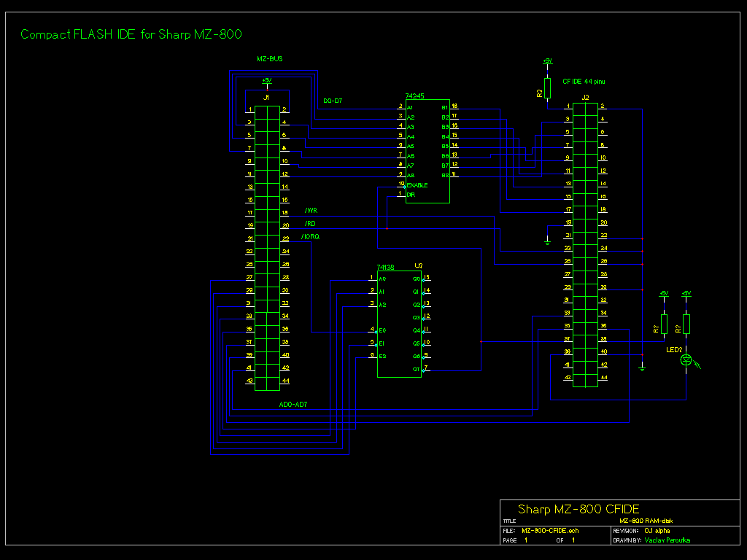Click the Sharp MZ-800 CFIDE title block heading
The width and height of the screenshot is (747, 560).
[578, 509]
